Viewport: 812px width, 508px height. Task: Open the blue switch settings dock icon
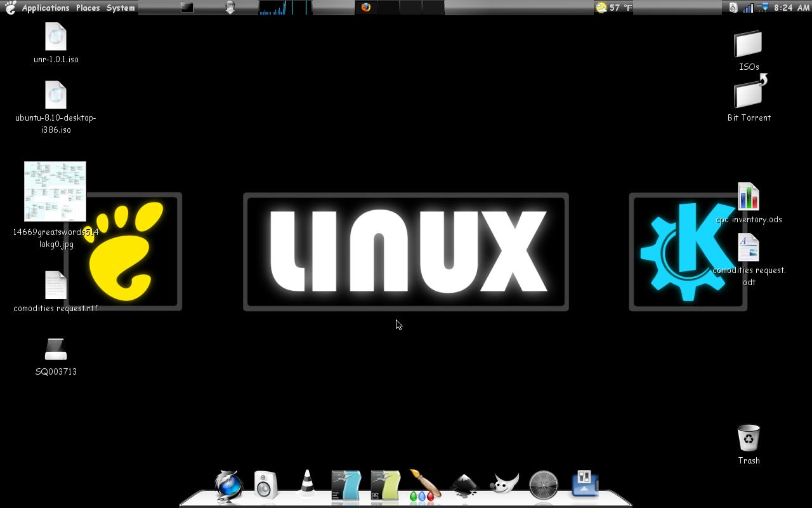(x=584, y=484)
